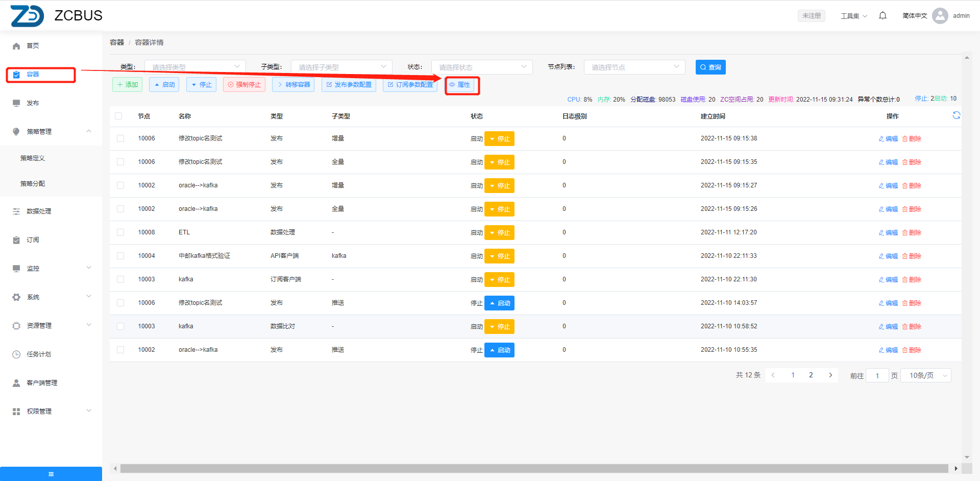The width and height of the screenshot is (980, 481).
Task: Click the admin user avatar
Action: (940, 16)
